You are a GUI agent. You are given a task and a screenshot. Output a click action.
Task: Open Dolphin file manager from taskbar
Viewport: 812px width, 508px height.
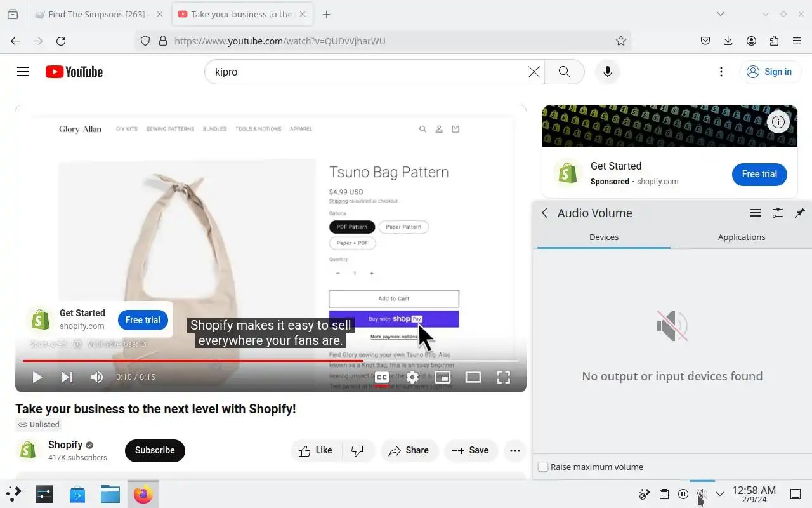point(110,494)
